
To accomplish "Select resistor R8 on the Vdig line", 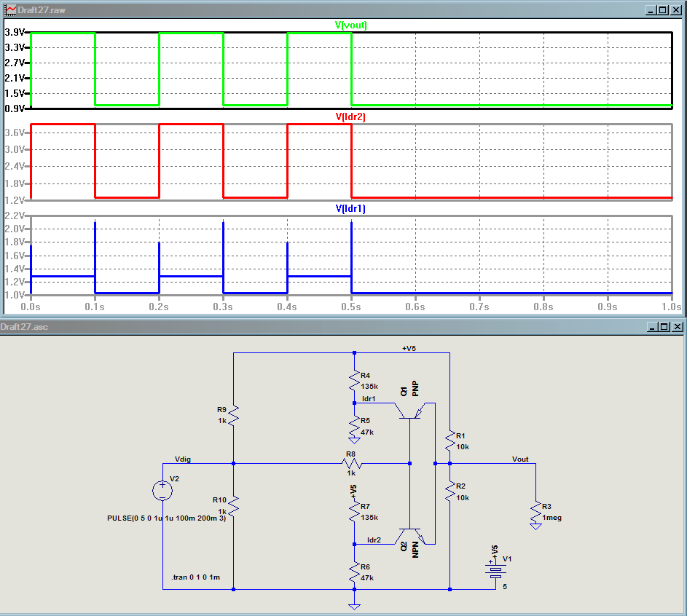I will (351, 463).
